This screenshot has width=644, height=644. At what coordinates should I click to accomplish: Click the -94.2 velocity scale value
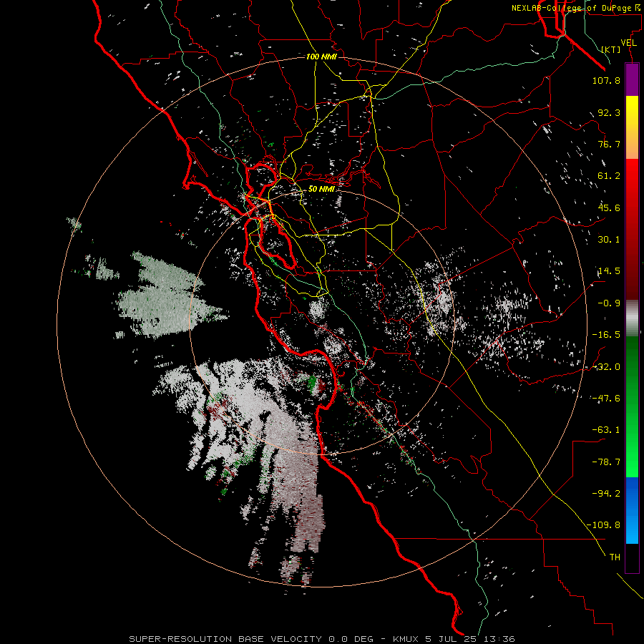point(606,493)
